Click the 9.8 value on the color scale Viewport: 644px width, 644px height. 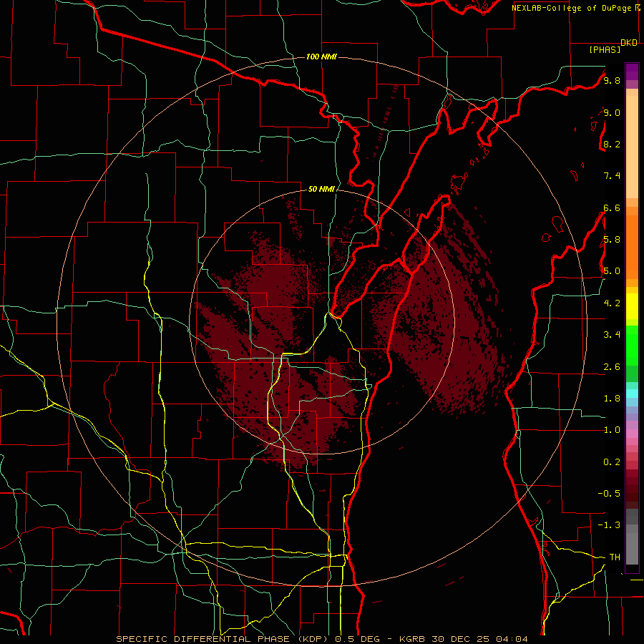tap(612, 80)
